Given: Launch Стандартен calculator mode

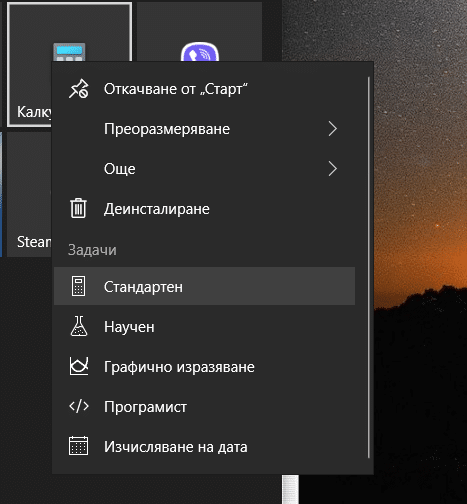Looking at the screenshot, I should [x=204, y=286].
